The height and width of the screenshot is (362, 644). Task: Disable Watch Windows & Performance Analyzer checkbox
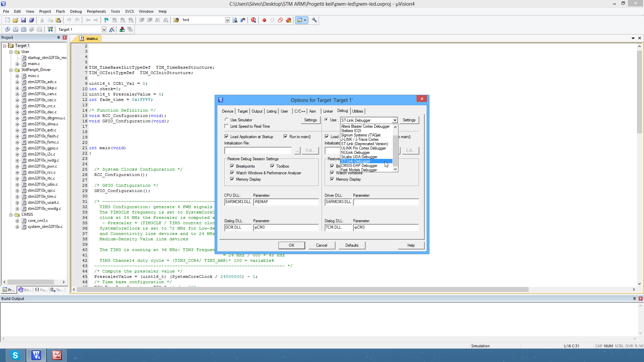pyautogui.click(x=232, y=173)
